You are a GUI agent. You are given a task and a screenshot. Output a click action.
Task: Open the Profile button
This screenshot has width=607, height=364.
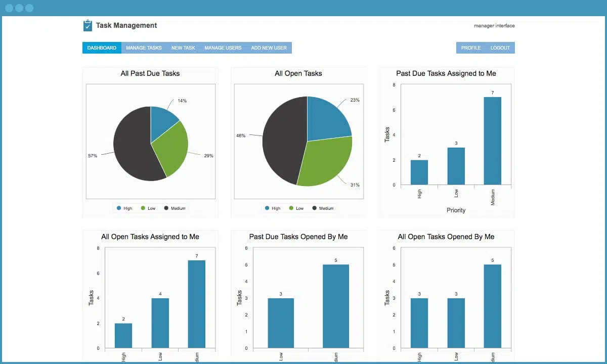click(x=470, y=48)
